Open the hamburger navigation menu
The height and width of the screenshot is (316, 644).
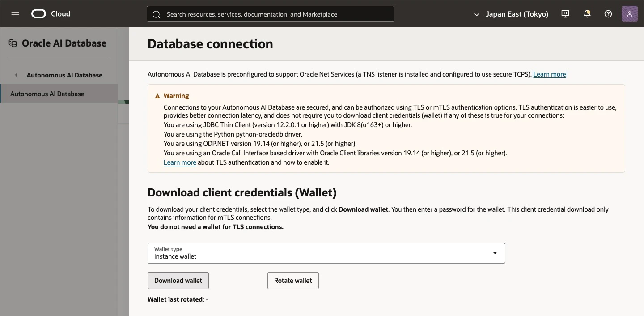click(15, 14)
